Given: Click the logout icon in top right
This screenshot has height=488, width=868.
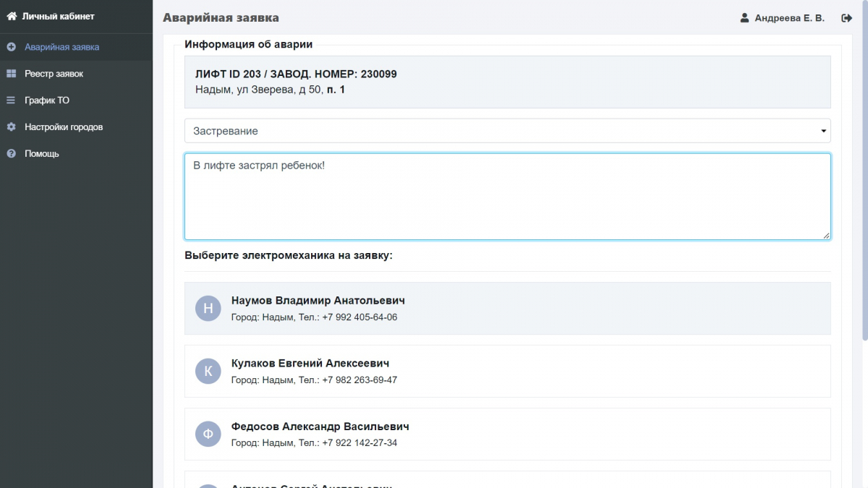Looking at the screenshot, I should pyautogui.click(x=846, y=18).
